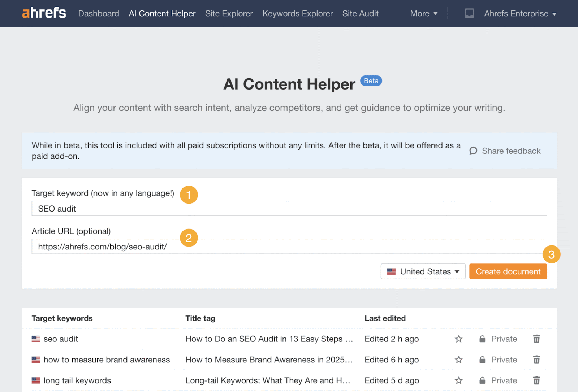Open Keywords Explorer

297,13
